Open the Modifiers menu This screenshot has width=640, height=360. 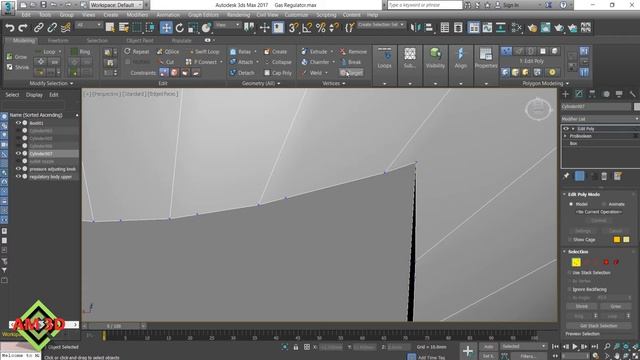[x=137, y=15]
